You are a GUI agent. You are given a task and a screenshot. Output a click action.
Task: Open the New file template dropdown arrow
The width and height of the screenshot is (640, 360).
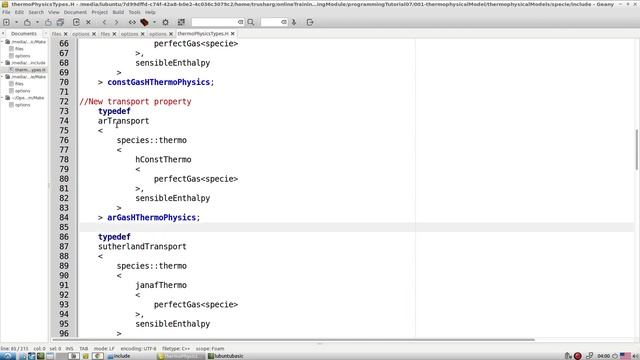coord(16,22)
